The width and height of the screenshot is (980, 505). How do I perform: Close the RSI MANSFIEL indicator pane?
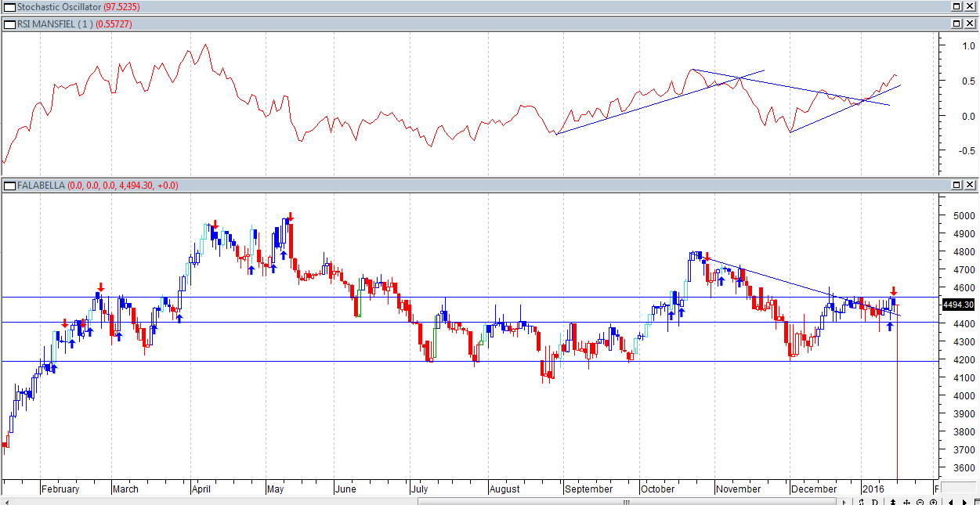[x=970, y=23]
